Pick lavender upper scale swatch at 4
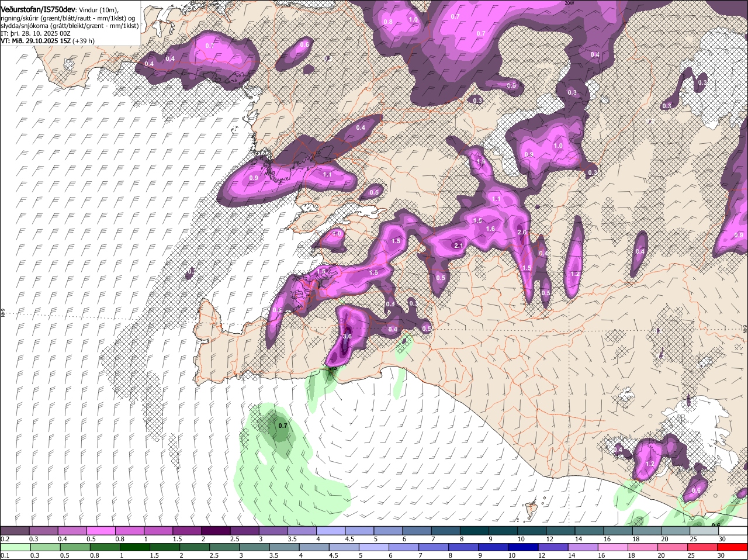 331,530
